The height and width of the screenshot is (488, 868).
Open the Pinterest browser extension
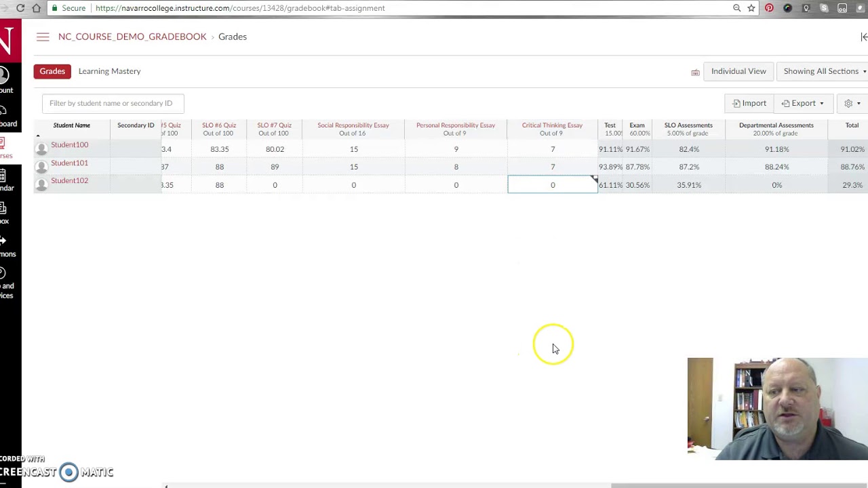pyautogui.click(x=769, y=8)
